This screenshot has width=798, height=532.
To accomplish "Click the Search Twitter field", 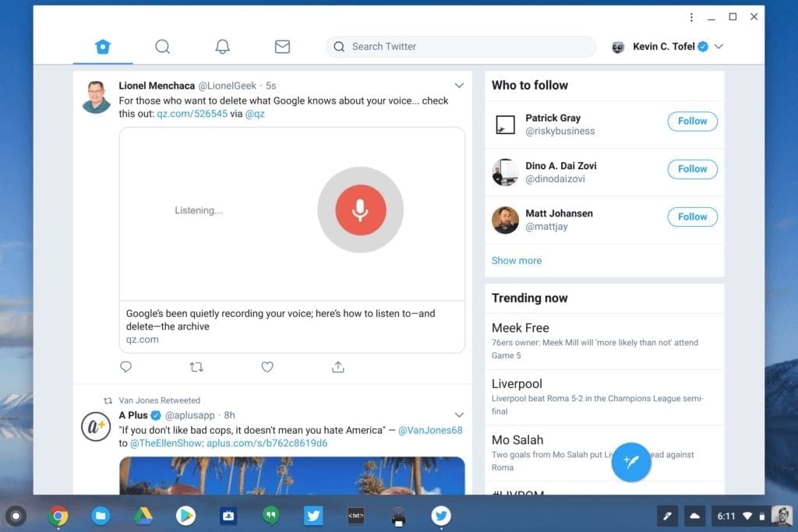I will coord(461,47).
